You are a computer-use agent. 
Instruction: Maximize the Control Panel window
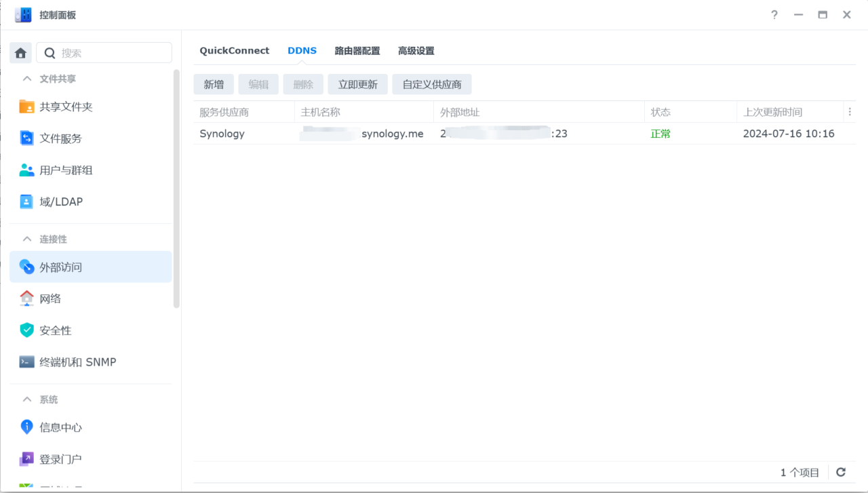point(823,15)
